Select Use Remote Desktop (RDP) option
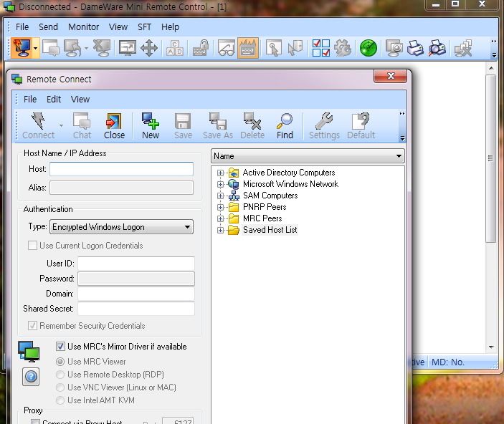 60,375
